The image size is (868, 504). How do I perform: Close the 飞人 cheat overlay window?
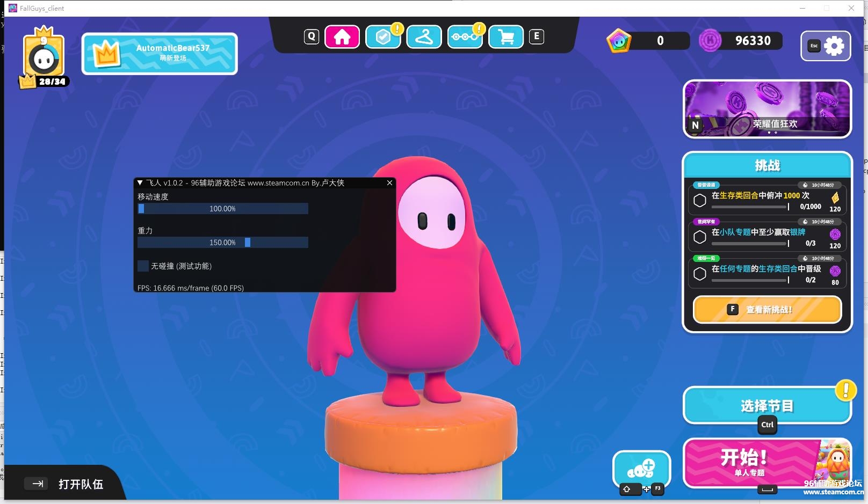pos(389,183)
